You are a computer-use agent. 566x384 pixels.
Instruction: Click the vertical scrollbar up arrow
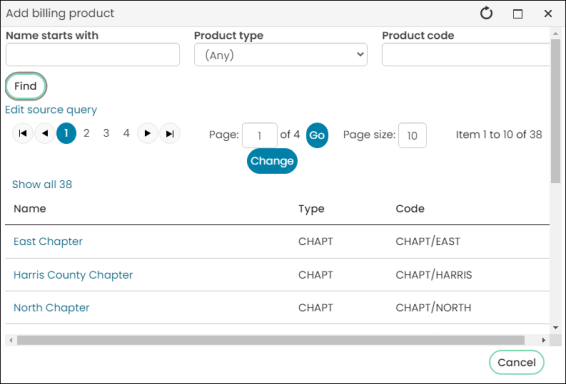click(x=556, y=34)
